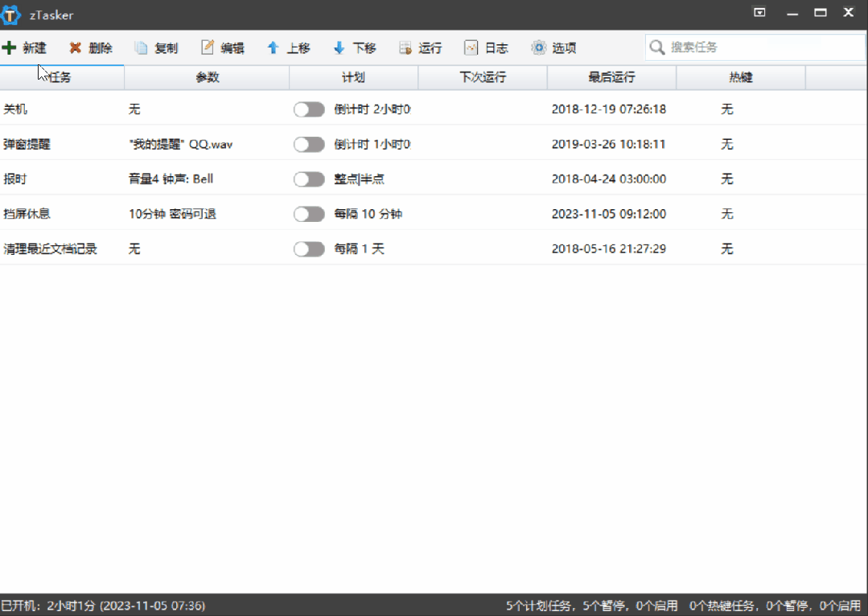Edit a task via the 编辑 icon

click(x=220, y=47)
